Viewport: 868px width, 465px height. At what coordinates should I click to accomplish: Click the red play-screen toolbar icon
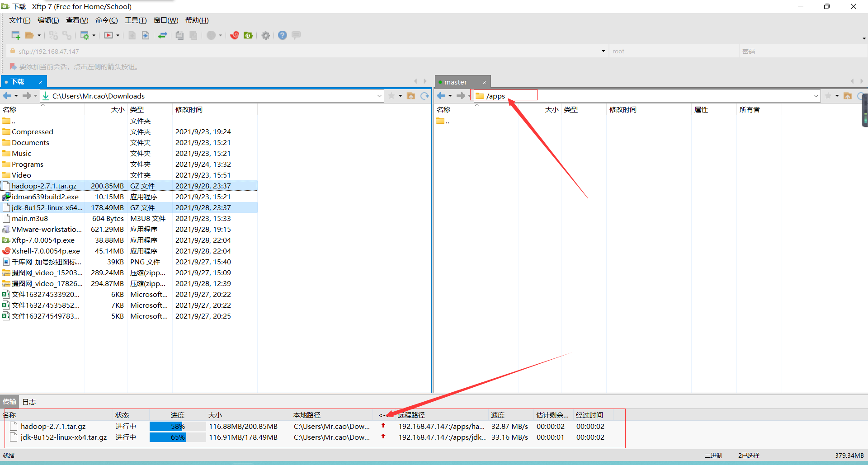(108, 35)
